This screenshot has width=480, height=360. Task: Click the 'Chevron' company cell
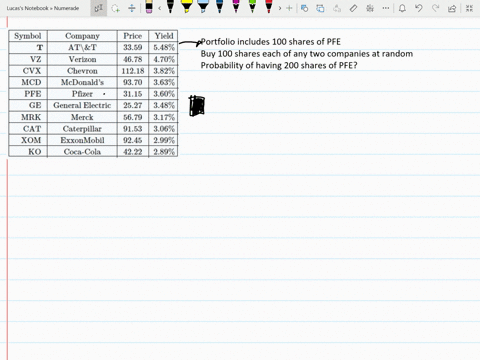(82, 71)
